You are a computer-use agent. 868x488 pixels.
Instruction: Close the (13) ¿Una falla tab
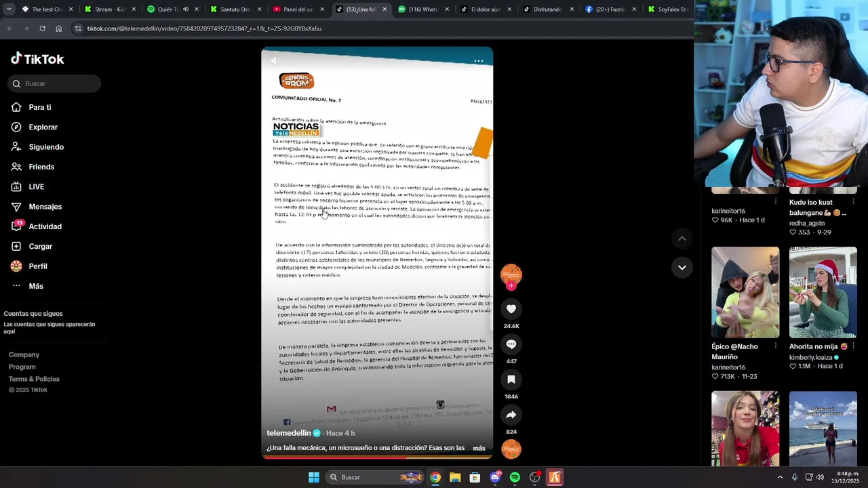385,9
